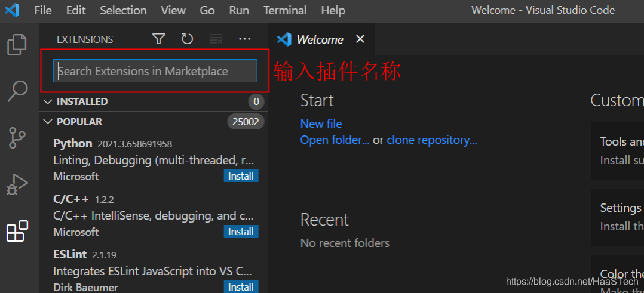
Task: Click the ESLint description text
Action: [x=154, y=272]
